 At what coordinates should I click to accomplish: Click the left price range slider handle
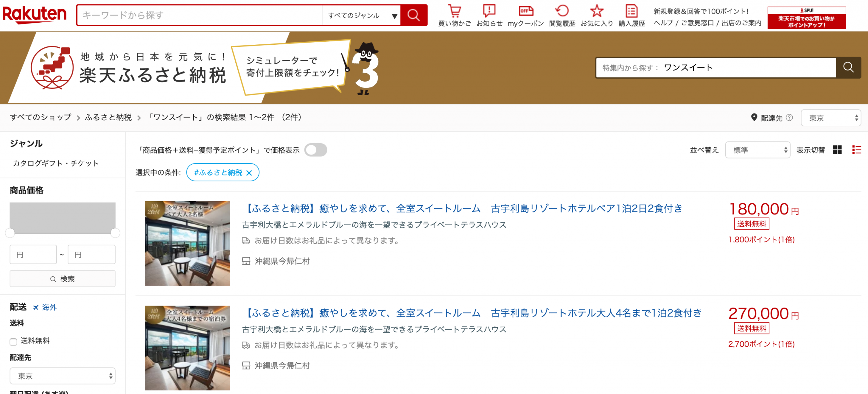(x=10, y=233)
